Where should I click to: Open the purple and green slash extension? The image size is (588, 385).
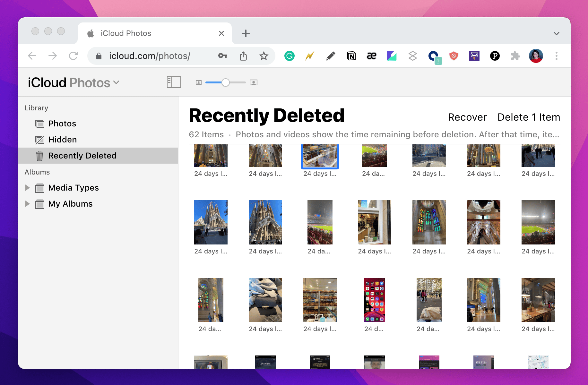point(392,56)
